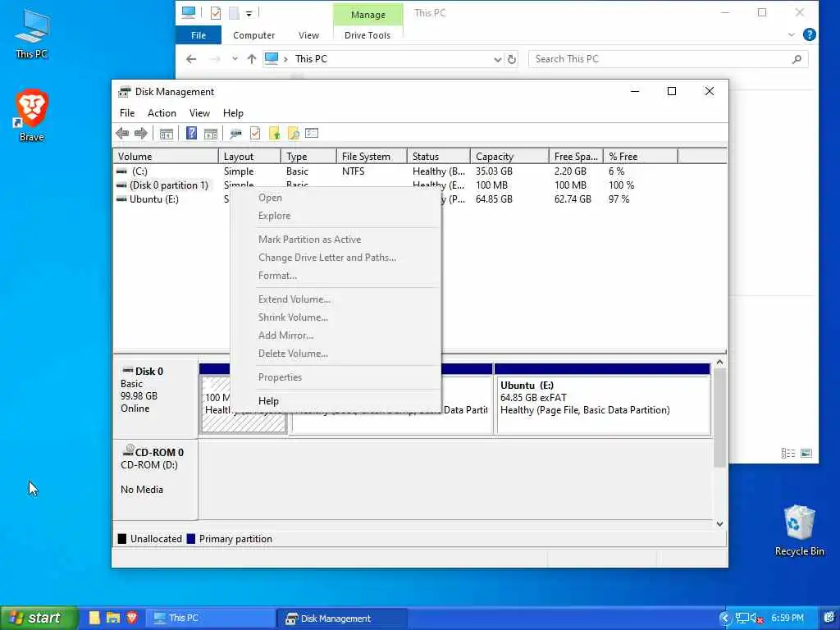The image size is (840, 630).
Task: Open the File tab in This PC window
Action: (x=199, y=35)
